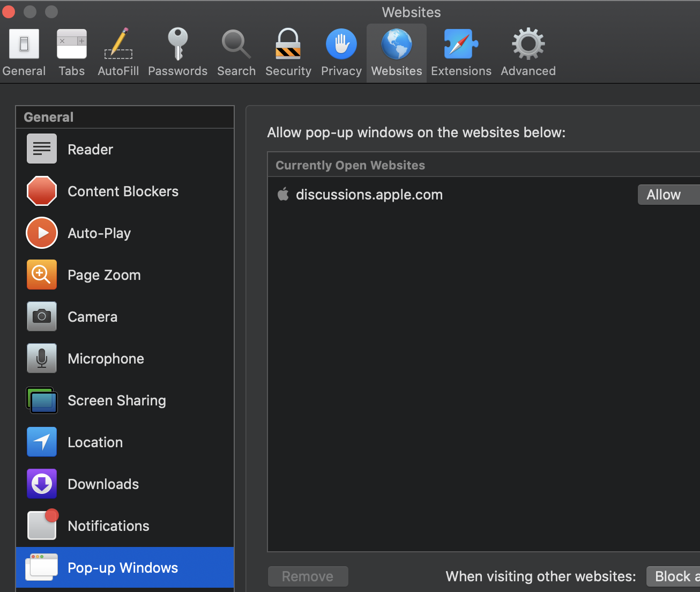This screenshot has width=700, height=592.
Task: Click the 'When visiting other websites' label
Action: tap(541, 576)
